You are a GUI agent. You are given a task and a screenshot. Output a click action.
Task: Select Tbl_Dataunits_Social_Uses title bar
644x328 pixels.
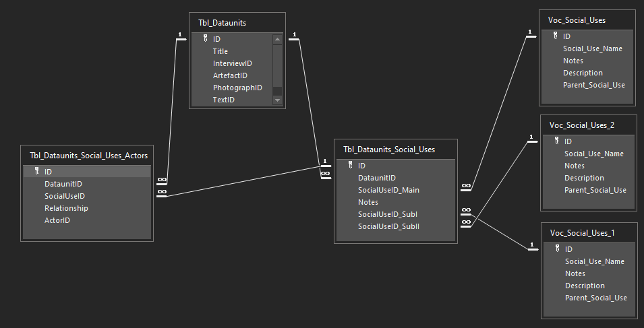pyautogui.click(x=396, y=150)
